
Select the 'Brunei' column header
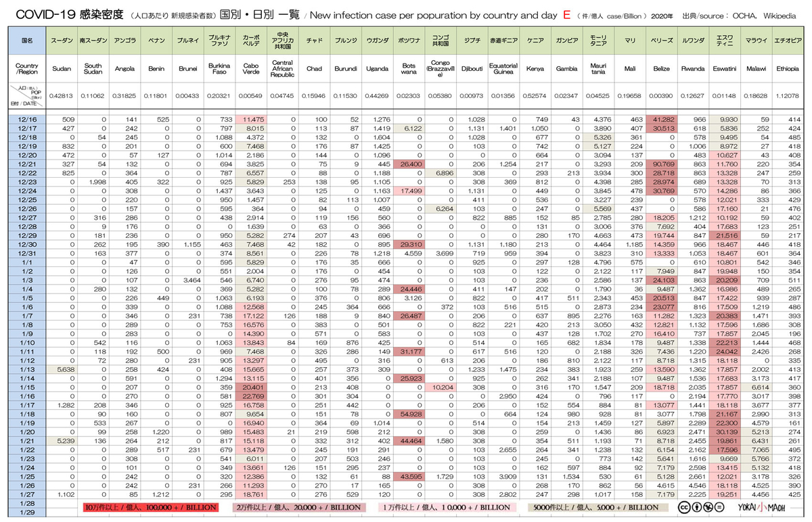187,69
